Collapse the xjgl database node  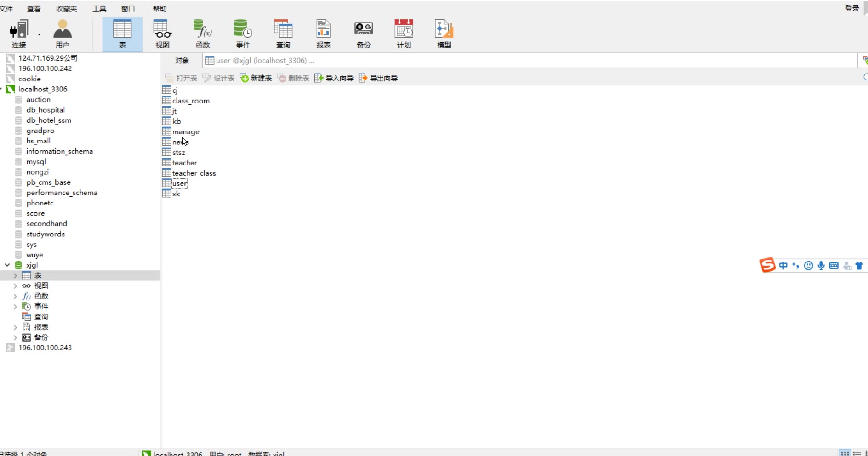click(7, 265)
